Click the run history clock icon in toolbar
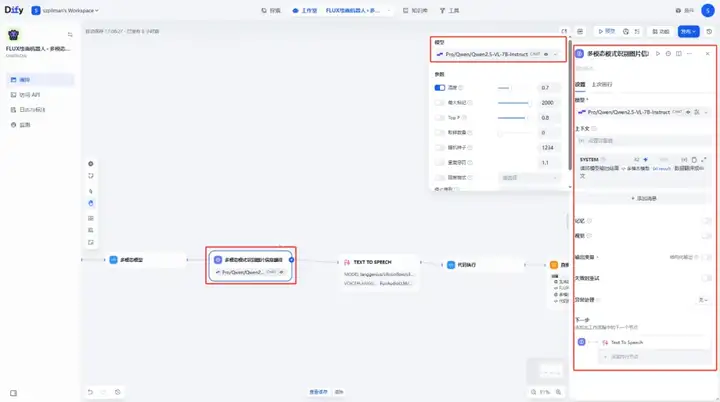 [x=626, y=31]
